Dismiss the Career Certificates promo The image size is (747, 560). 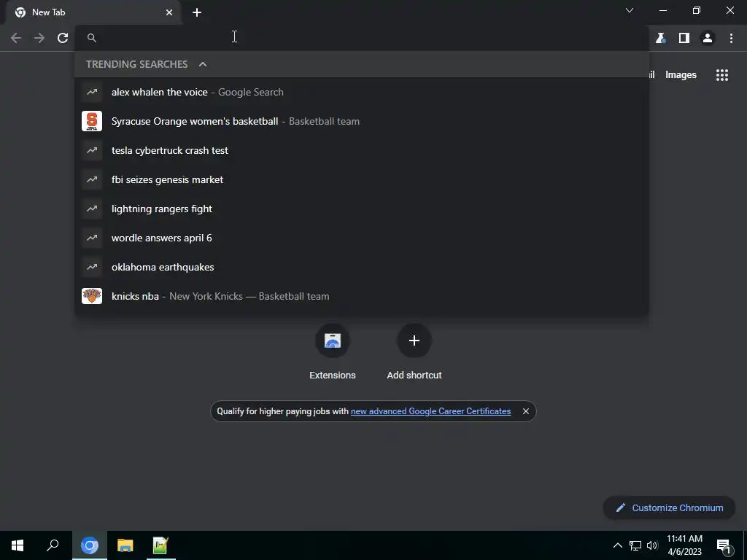pyautogui.click(x=525, y=411)
